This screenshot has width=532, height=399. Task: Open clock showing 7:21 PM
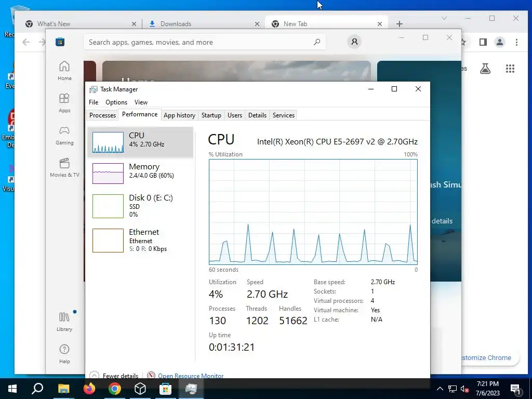(x=487, y=389)
